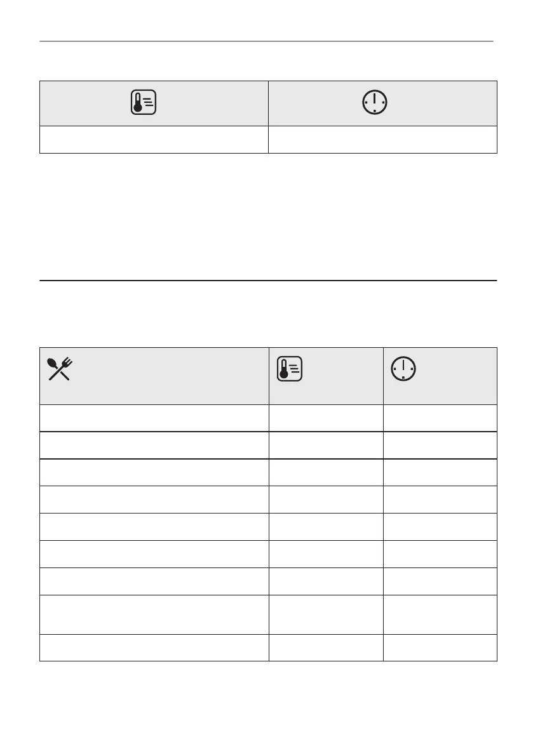Select the double-height temperature cell in the three-column table
The height and width of the screenshot is (756, 533).
(326, 613)
